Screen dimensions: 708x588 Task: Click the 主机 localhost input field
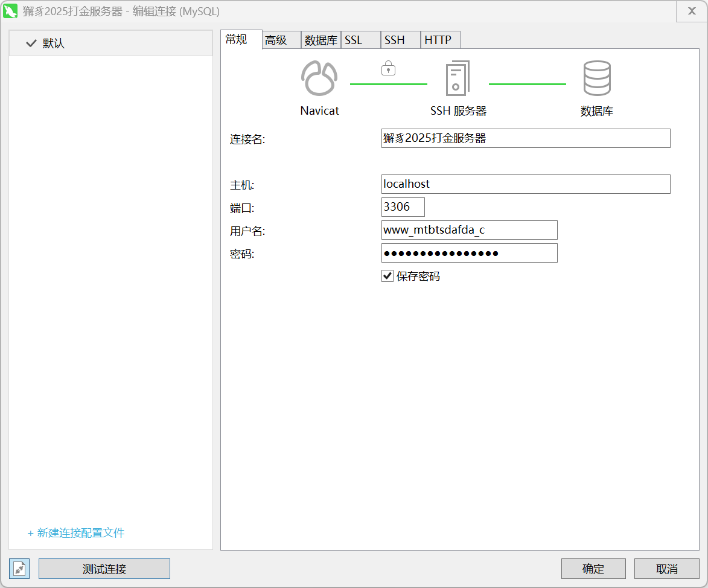click(x=525, y=184)
